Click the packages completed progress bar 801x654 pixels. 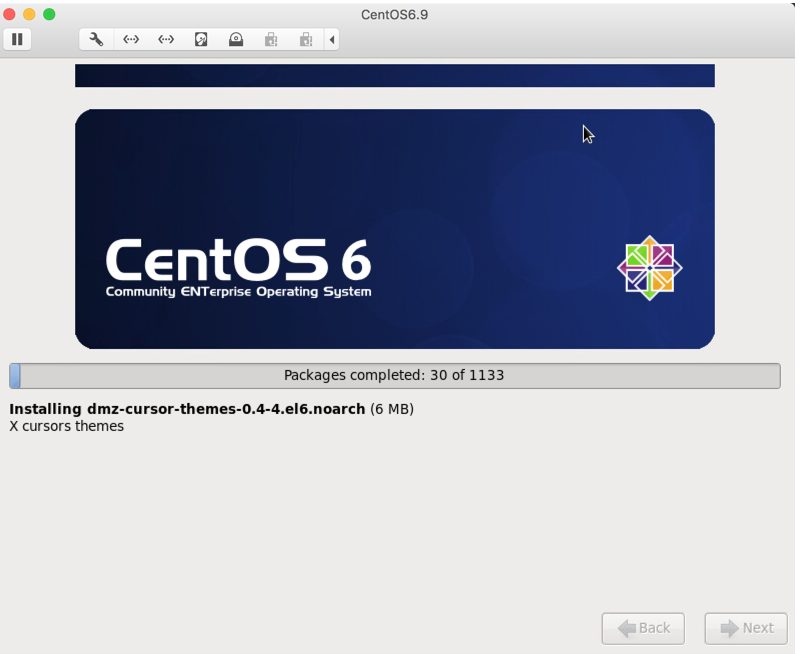pyautogui.click(x=395, y=375)
